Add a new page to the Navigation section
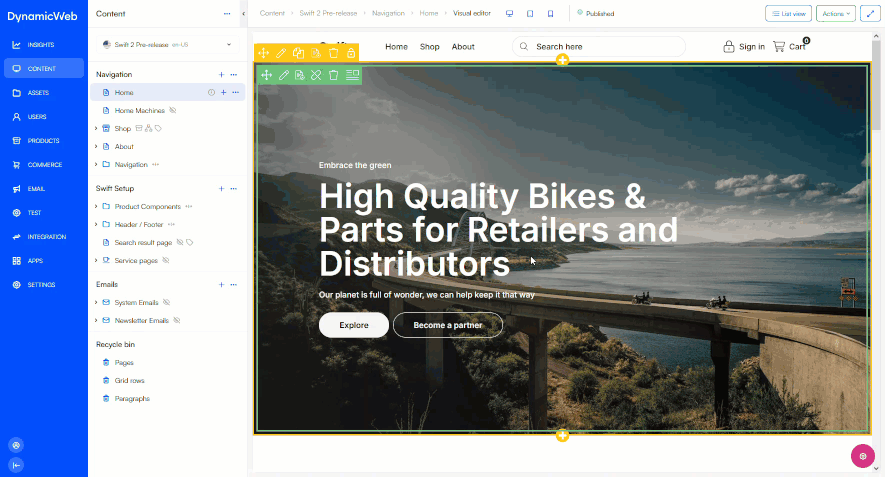 click(x=221, y=75)
